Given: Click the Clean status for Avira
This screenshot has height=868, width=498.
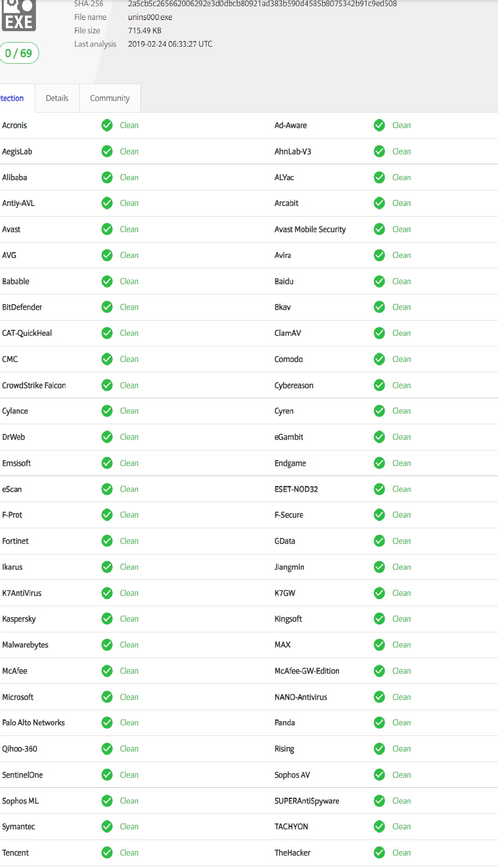Looking at the screenshot, I should [401, 255].
